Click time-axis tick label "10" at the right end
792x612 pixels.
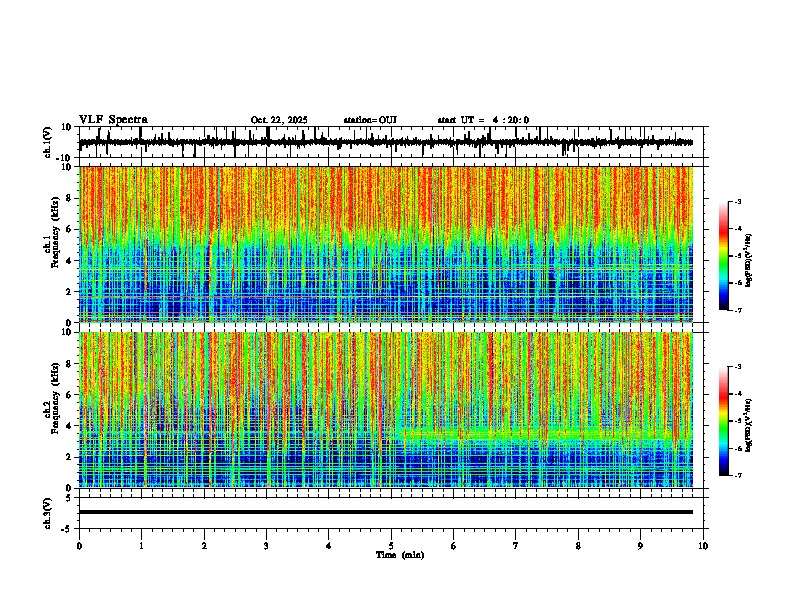[x=703, y=546]
